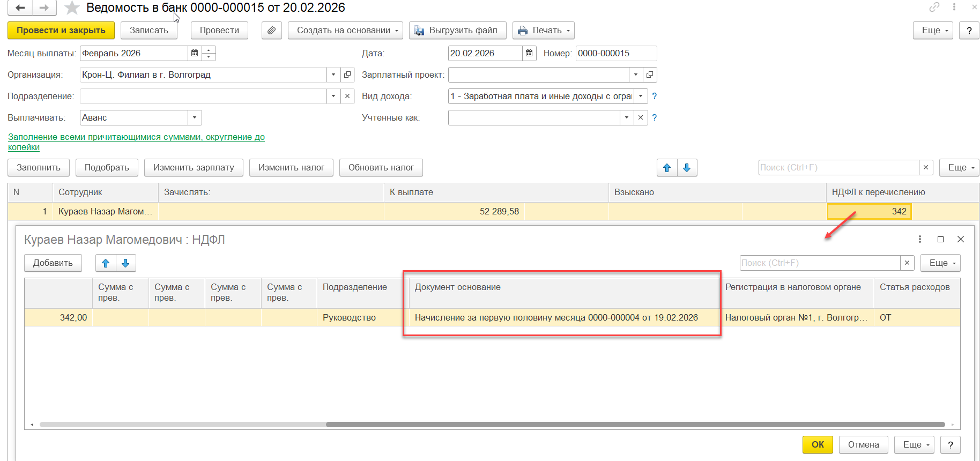This screenshot has height=461, width=980.
Task: Post the document with Провести
Action: (219, 31)
